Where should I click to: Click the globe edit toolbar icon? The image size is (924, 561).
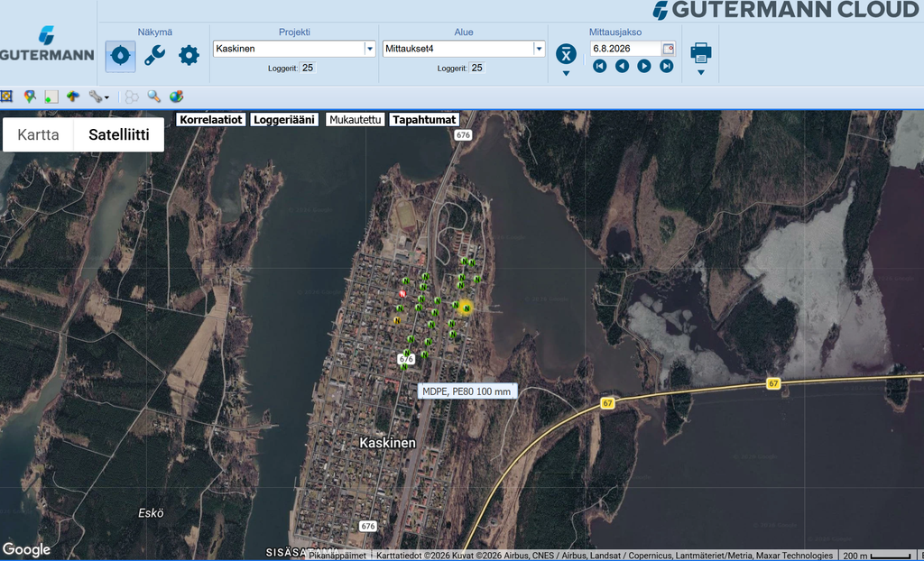(176, 97)
